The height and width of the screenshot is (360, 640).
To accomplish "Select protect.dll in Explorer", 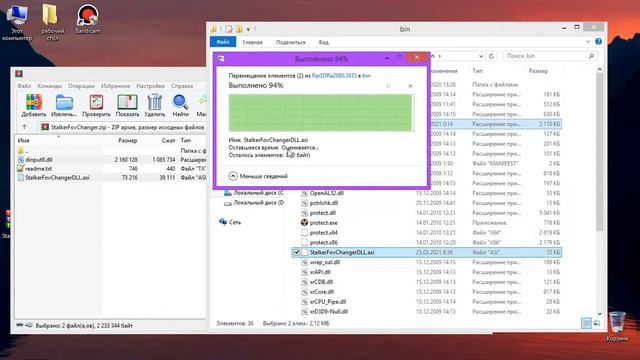I will click(322, 213).
